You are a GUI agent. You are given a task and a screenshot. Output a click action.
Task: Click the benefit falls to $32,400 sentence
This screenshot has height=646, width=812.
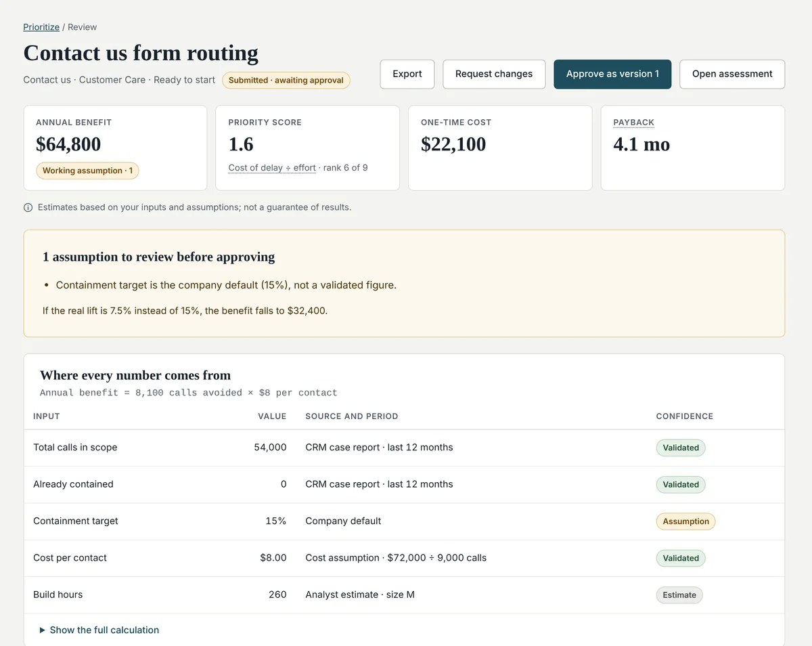tap(185, 311)
